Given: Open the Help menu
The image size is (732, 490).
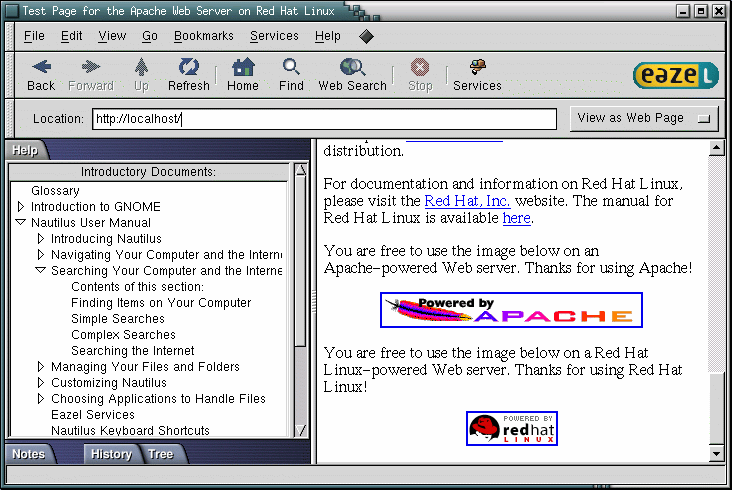Looking at the screenshot, I should coord(327,36).
